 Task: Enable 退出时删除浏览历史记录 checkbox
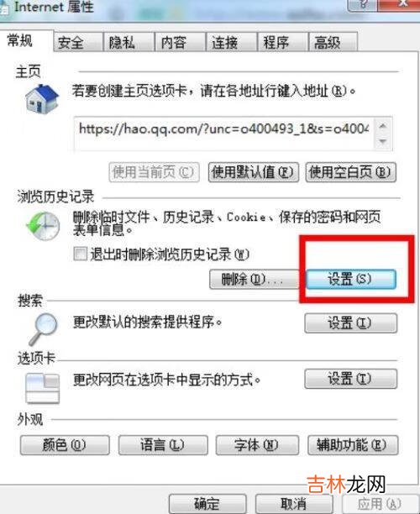click(x=81, y=254)
